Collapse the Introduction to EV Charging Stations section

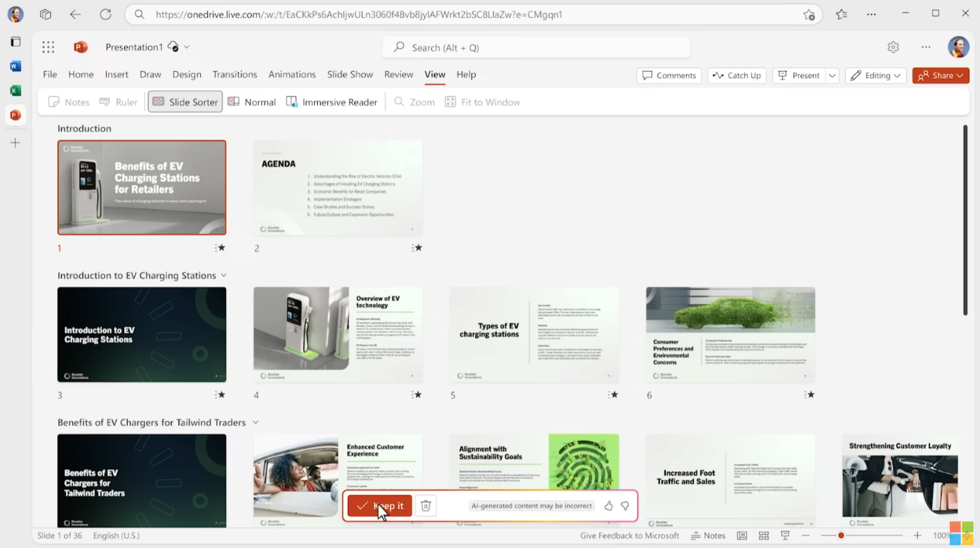point(224,275)
